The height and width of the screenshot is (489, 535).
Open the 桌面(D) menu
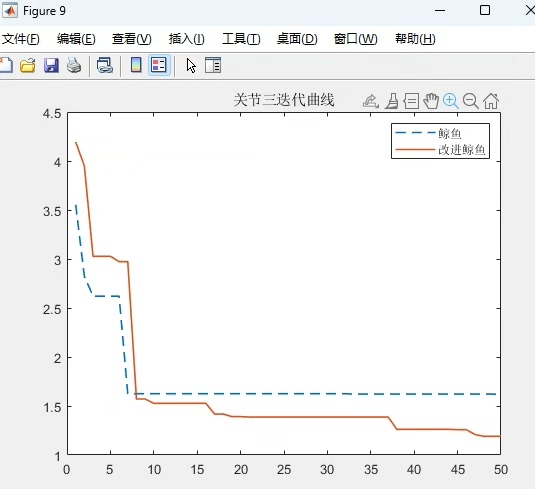(297, 39)
